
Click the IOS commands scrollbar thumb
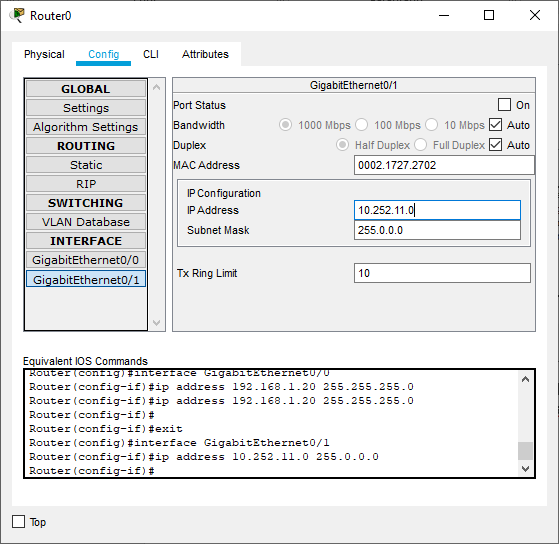tap(525, 451)
